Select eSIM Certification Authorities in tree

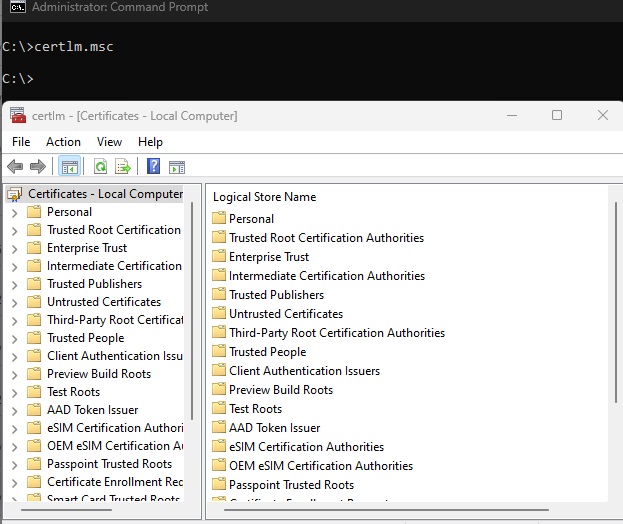[115, 427]
